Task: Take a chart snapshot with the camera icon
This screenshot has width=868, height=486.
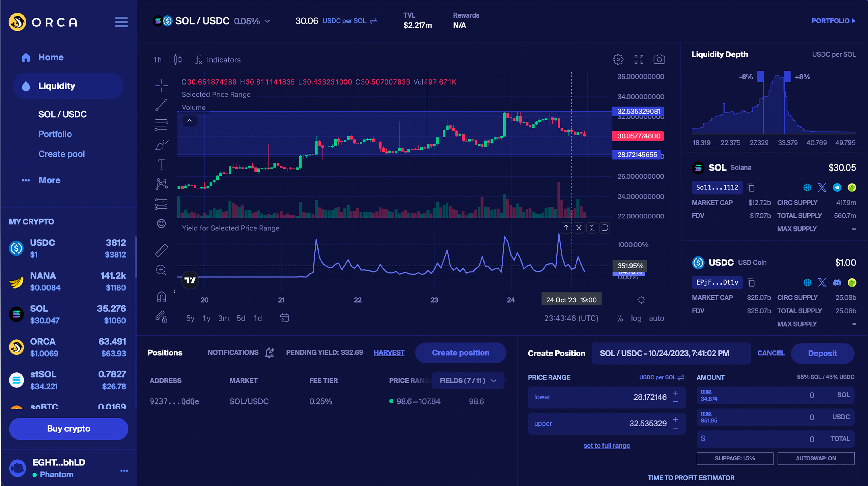Action: [x=659, y=59]
